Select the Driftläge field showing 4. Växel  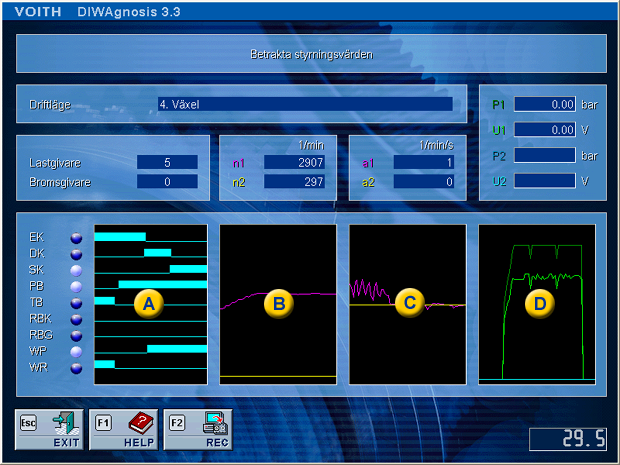pos(305,104)
